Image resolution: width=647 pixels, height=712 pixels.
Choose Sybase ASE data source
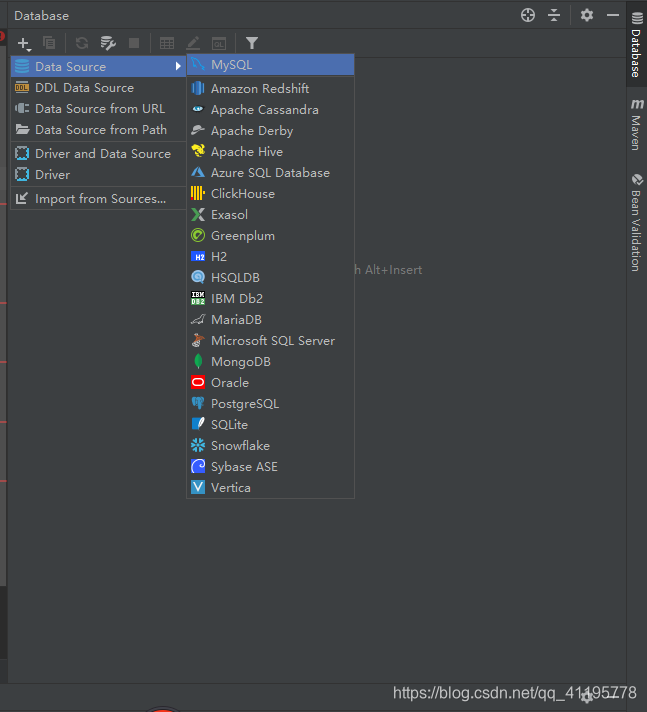click(271, 466)
